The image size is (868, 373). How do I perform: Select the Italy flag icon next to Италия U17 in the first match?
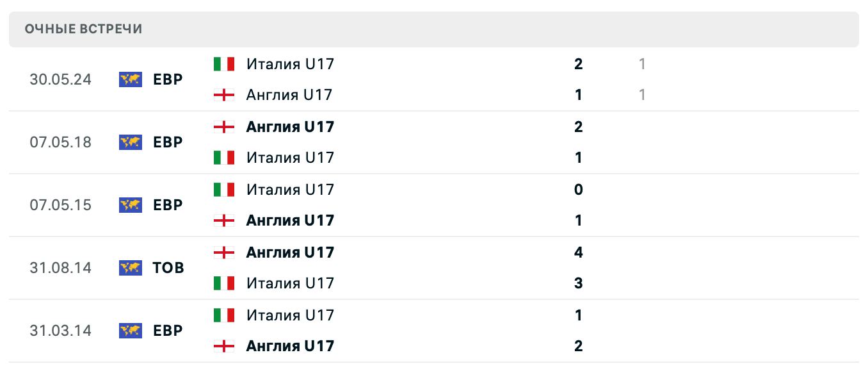point(225,63)
